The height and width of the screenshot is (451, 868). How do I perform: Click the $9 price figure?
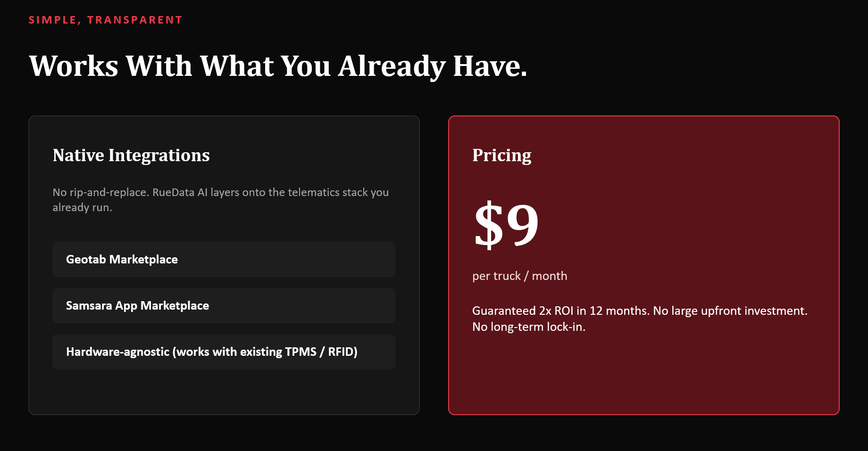click(506, 224)
